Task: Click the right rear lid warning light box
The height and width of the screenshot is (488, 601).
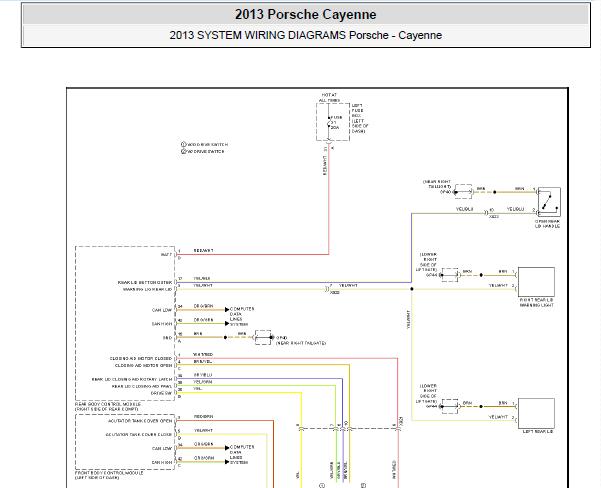Action: click(x=536, y=281)
